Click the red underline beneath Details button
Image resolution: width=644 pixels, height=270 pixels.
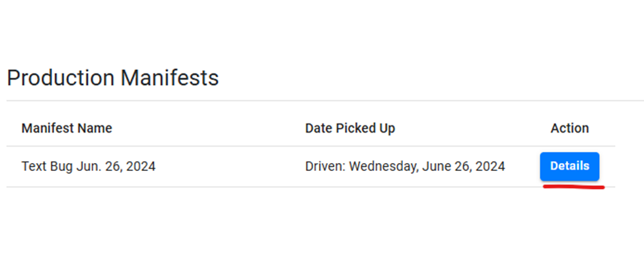(x=573, y=187)
